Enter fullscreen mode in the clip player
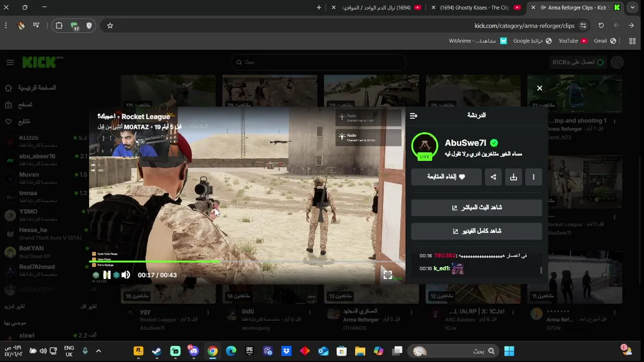This screenshot has width=644, height=362. pyautogui.click(x=387, y=275)
